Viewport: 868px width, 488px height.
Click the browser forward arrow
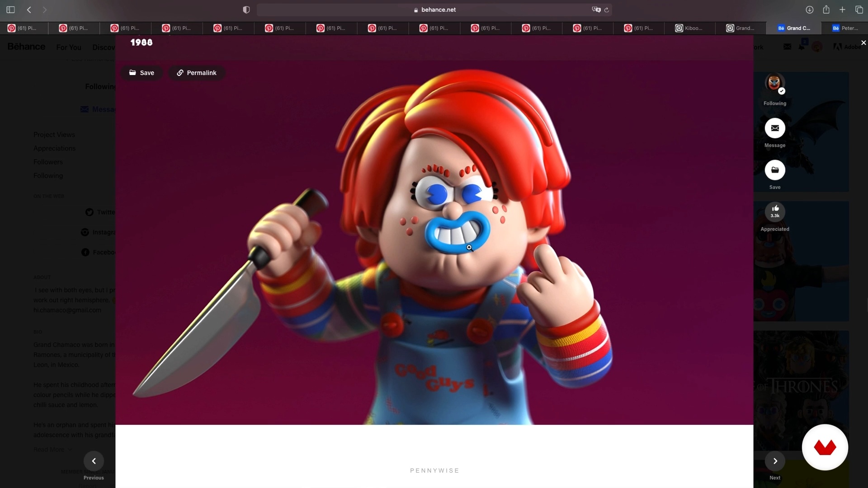[44, 9]
